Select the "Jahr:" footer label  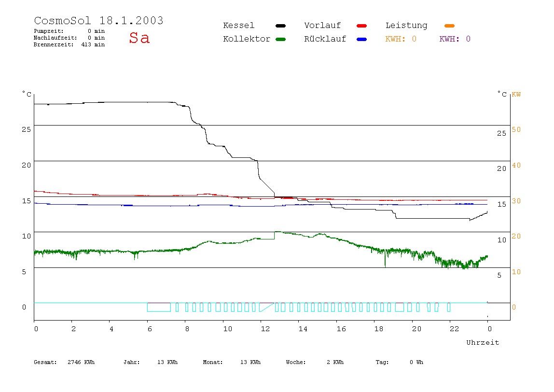131,362
